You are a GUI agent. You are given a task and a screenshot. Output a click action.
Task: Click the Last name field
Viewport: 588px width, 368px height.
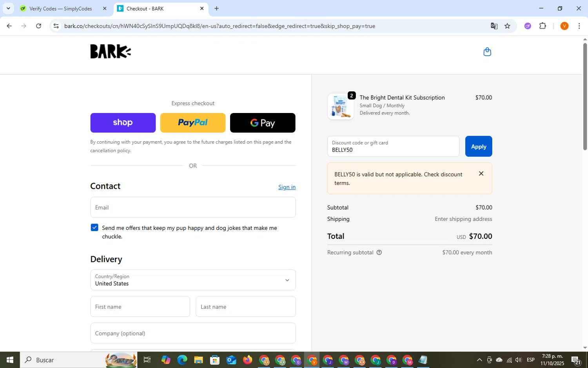point(246,306)
